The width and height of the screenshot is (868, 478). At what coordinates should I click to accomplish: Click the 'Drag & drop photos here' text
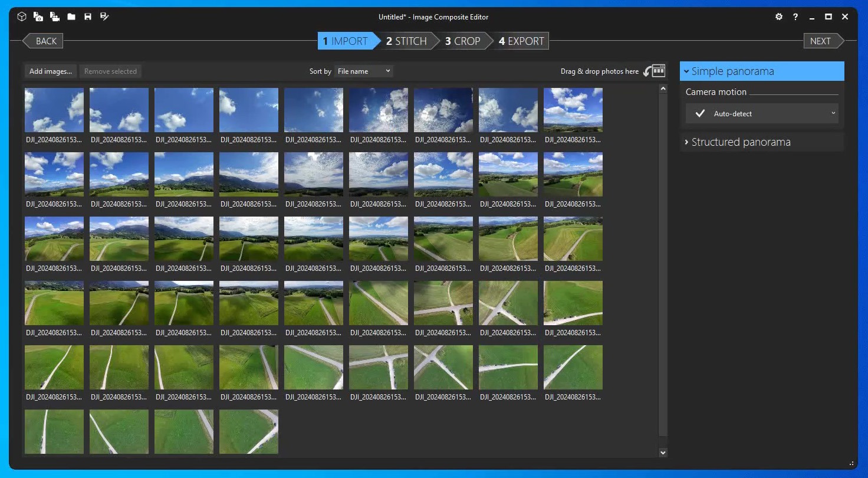point(599,71)
